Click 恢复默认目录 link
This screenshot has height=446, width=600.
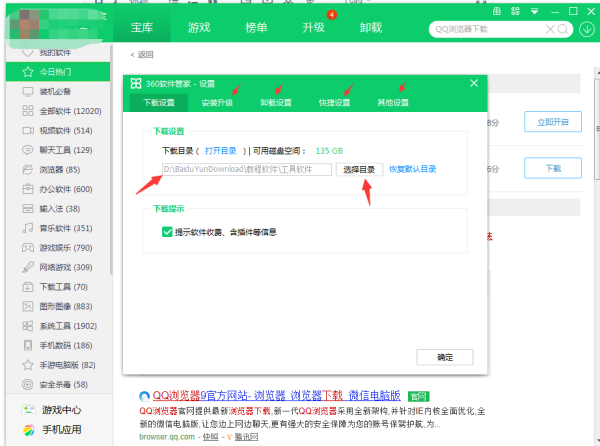point(412,170)
